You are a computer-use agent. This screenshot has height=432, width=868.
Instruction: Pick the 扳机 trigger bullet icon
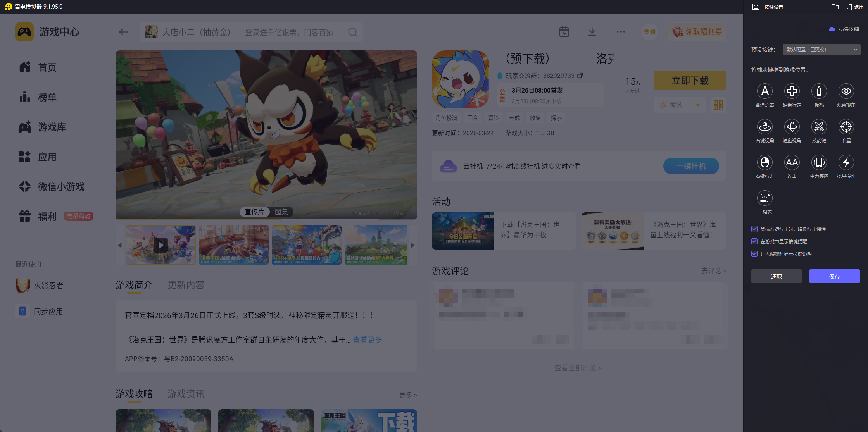[819, 91]
